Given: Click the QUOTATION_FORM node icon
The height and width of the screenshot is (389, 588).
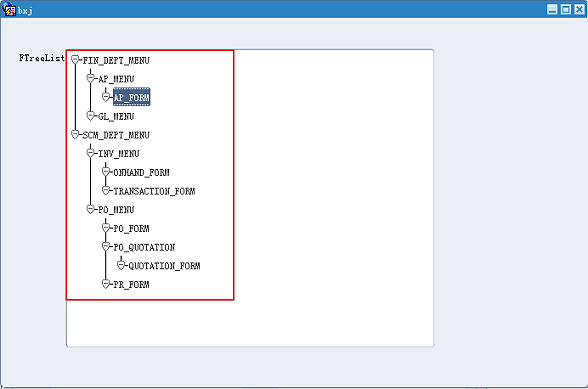Looking at the screenshot, I should pos(121,265).
